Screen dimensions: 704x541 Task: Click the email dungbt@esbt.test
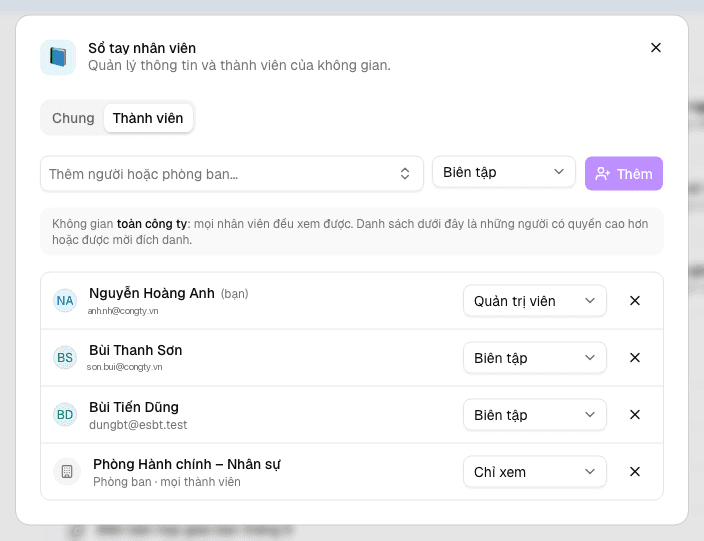point(138,425)
